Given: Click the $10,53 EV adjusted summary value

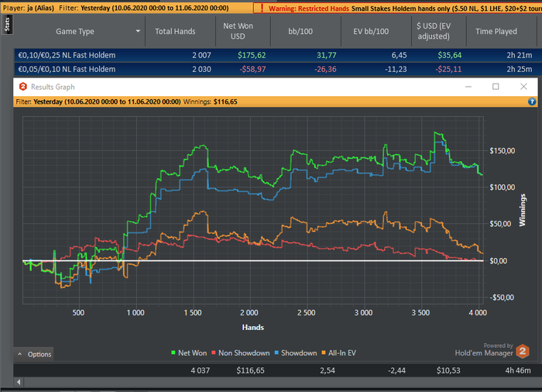Looking at the screenshot, I should coord(448,370).
